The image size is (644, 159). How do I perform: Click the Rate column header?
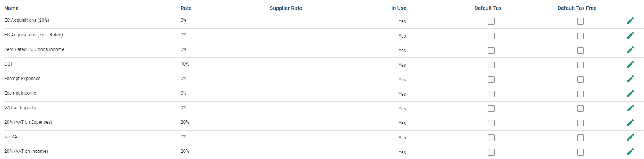pos(186,8)
